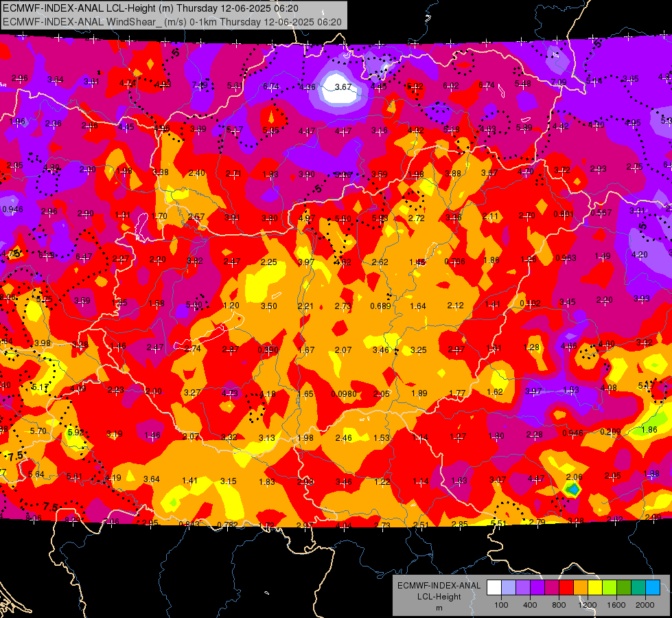Click the shear value 4.60

click(x=606, y=344)
